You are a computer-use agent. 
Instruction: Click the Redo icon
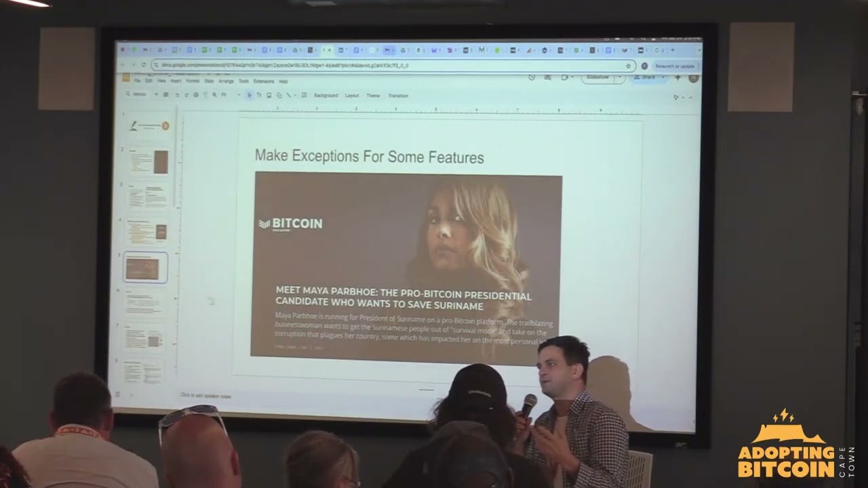pos(186,95)
